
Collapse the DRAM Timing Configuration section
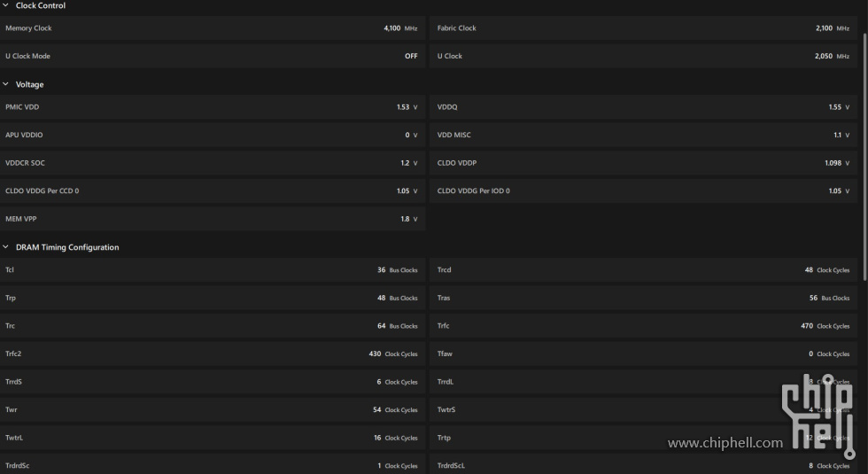[x=6, y=248]
